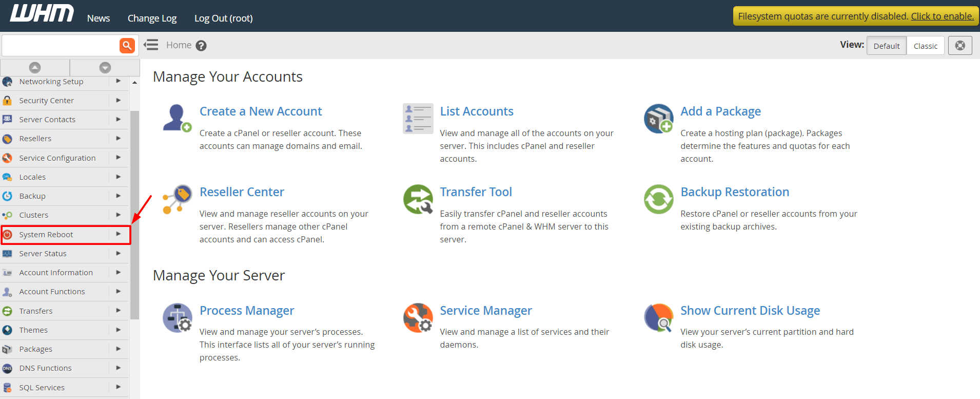Switch view to Default

tap(886, 46)
